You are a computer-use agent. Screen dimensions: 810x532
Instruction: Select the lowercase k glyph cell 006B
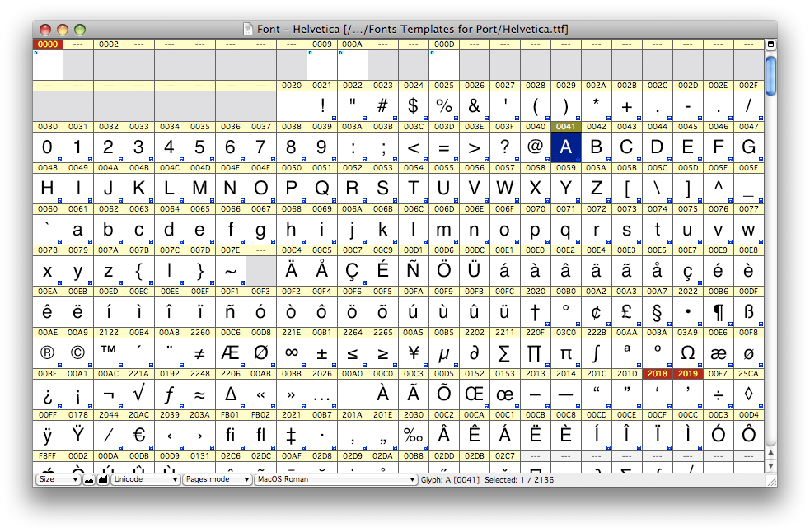click(383, 229)
